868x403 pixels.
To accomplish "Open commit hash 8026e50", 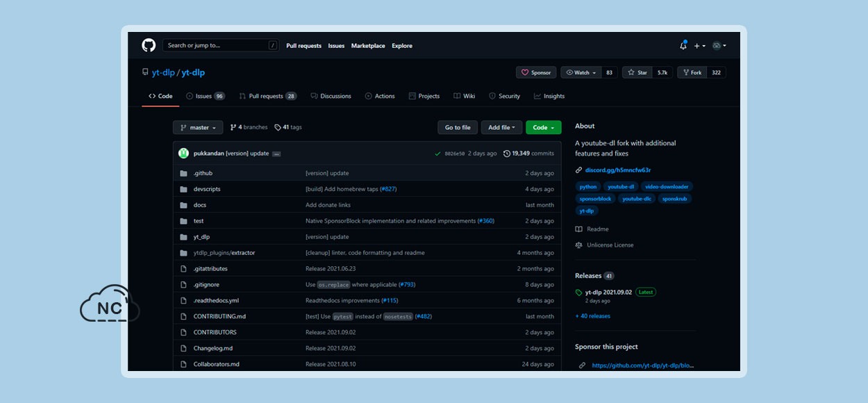I will [455, 154].
